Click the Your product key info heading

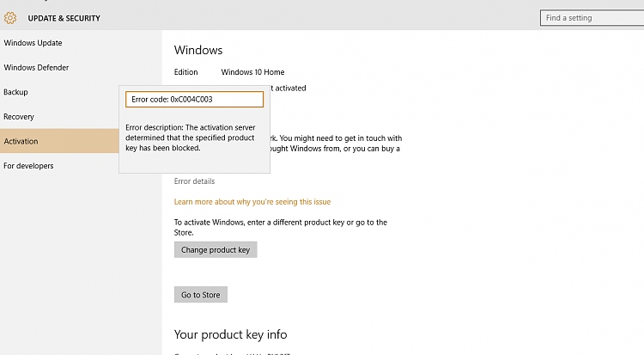[x=230, y=334]
